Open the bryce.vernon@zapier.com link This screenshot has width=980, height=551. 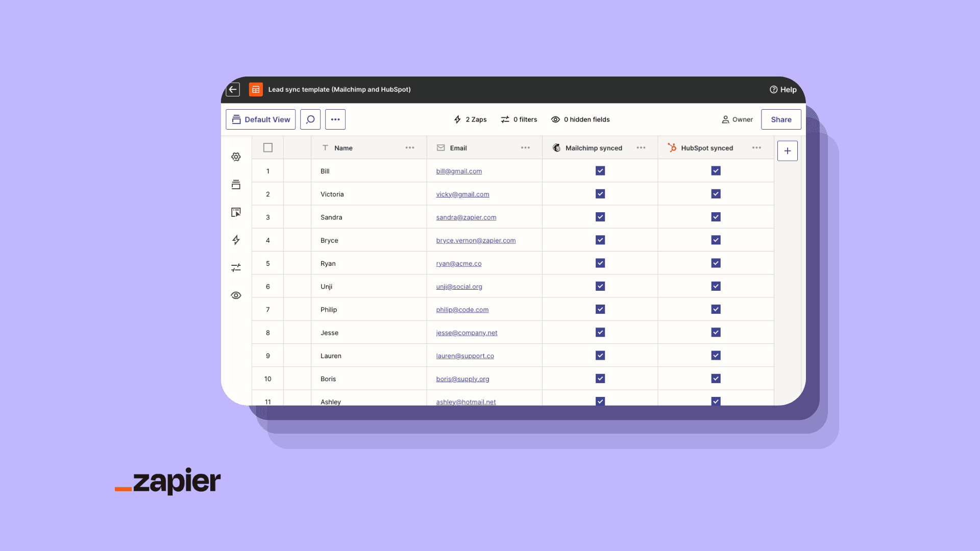coord(476,240)
